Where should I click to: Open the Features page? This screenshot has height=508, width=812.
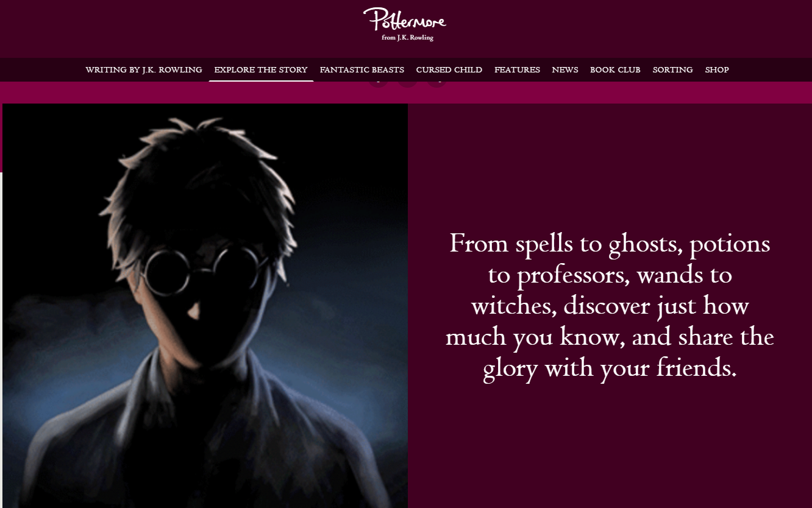click(x=517, y=70)
